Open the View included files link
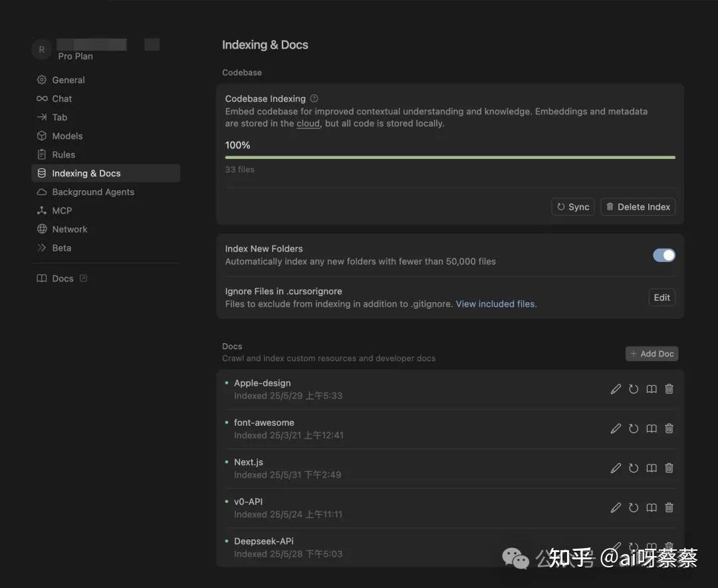Viewport: 718px width, 588px height. tap(496, 304)
